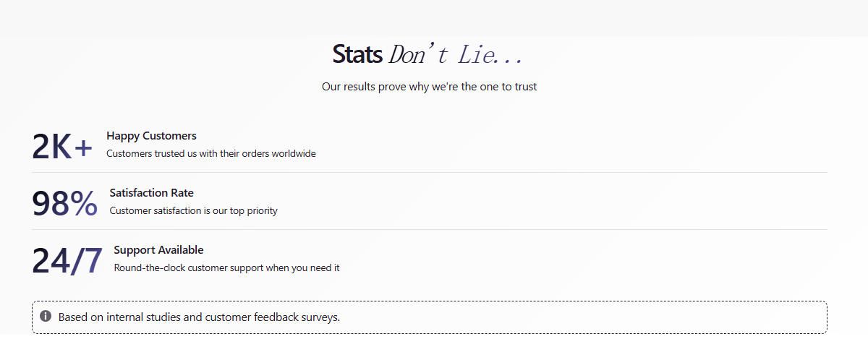Click the "Happy Customers" stat title
Image resolution: width=868 pixels, height=347 pixels.
point(151,136)
